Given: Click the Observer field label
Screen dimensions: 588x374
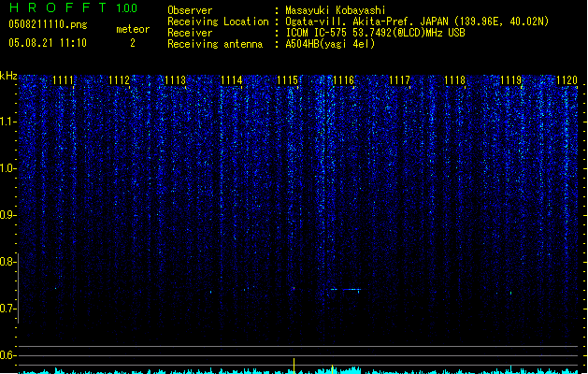Looking at the screenshot, I should point(190,10).
